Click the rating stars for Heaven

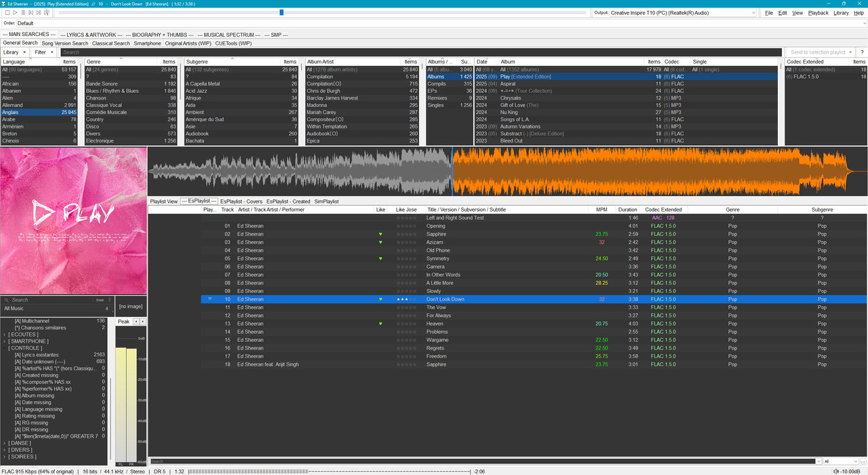pyautogui.click(x=406, y=324)
